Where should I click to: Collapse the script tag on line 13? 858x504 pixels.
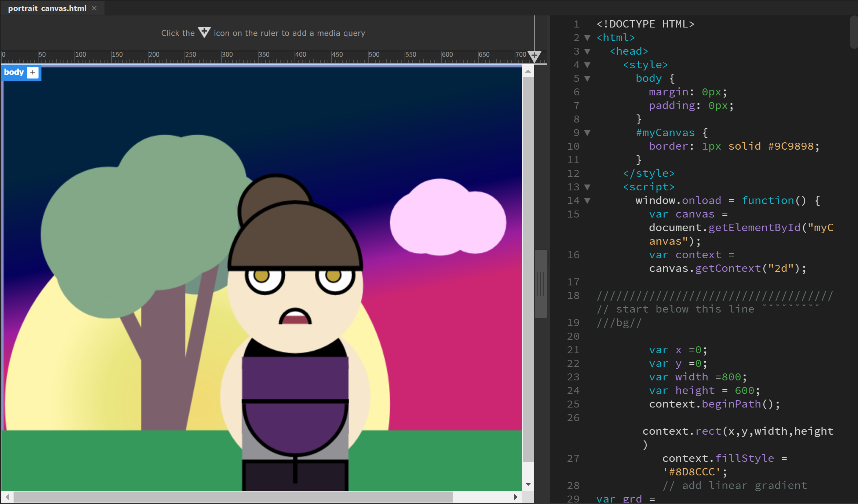(x=587, y=187)
